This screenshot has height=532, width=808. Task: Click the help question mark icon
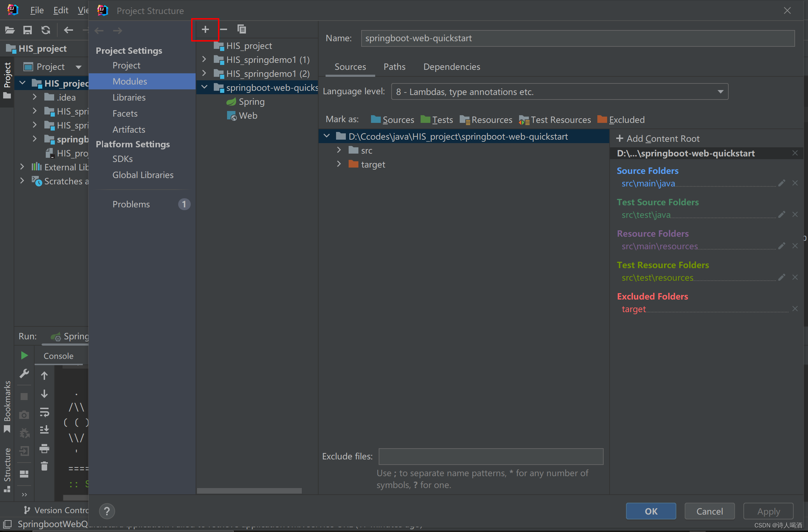tap(107, 511)
